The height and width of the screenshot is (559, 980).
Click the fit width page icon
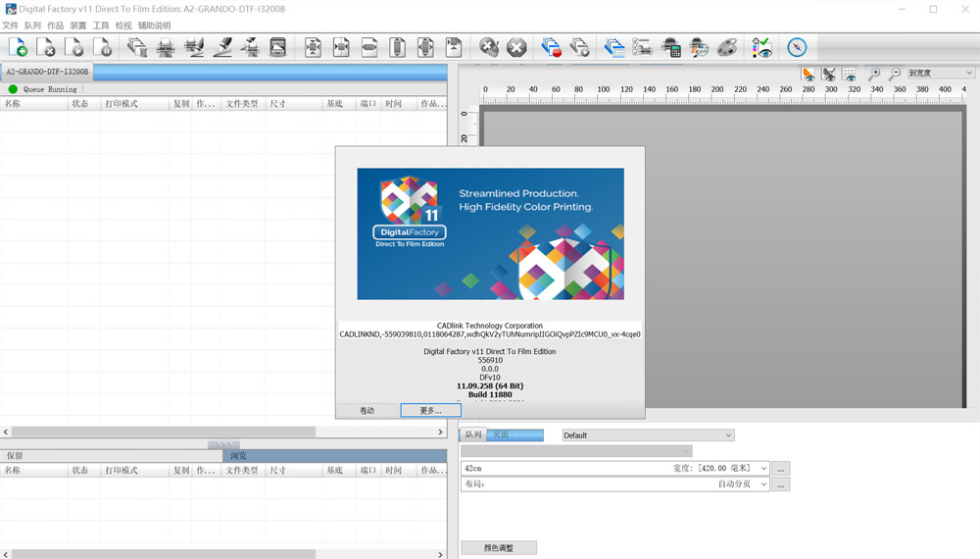(369, 47)
